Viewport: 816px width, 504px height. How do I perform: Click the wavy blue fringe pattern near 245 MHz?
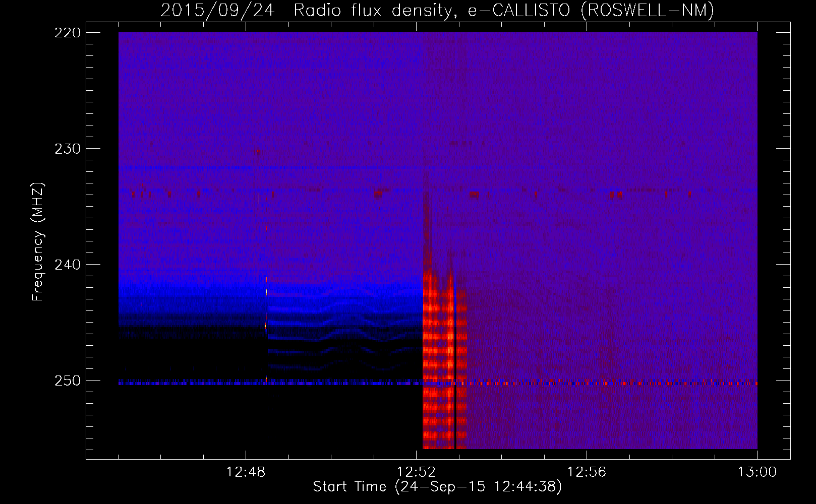point(344,328)
